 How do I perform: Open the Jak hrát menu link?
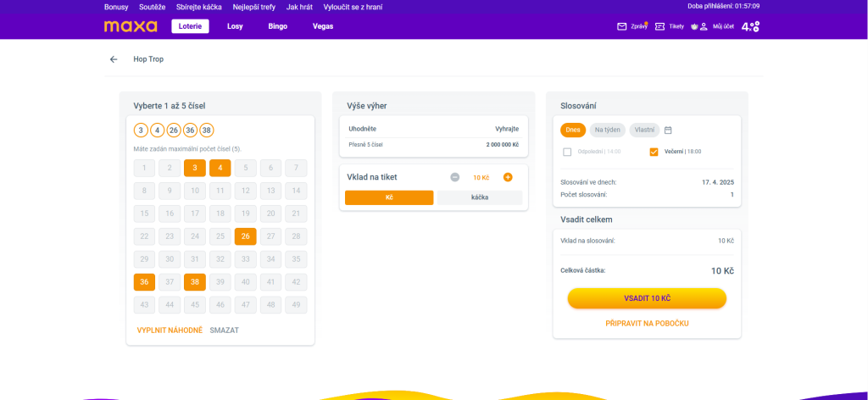[x=299, y=7]
